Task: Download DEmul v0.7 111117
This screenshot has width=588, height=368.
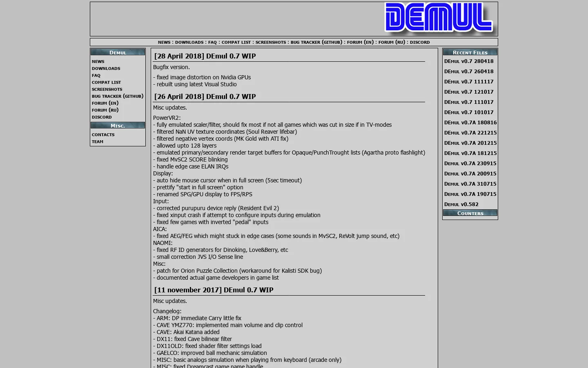Action: point(469,82)
